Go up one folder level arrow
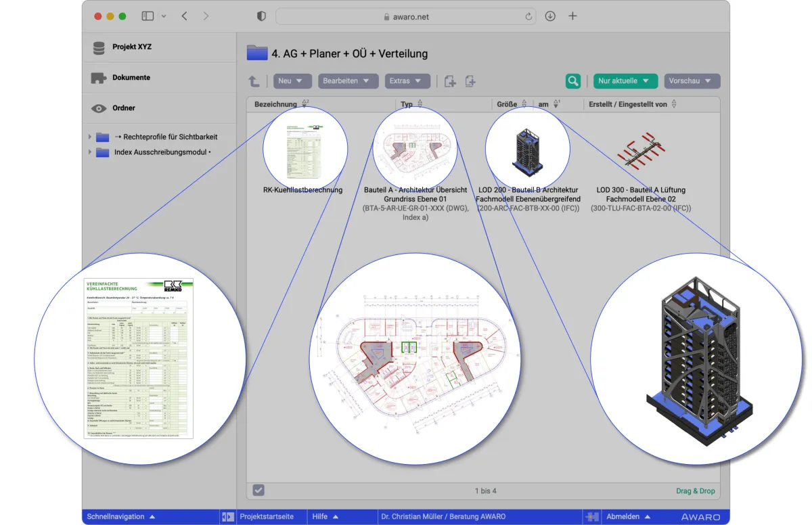 click(x=254, y=81)
